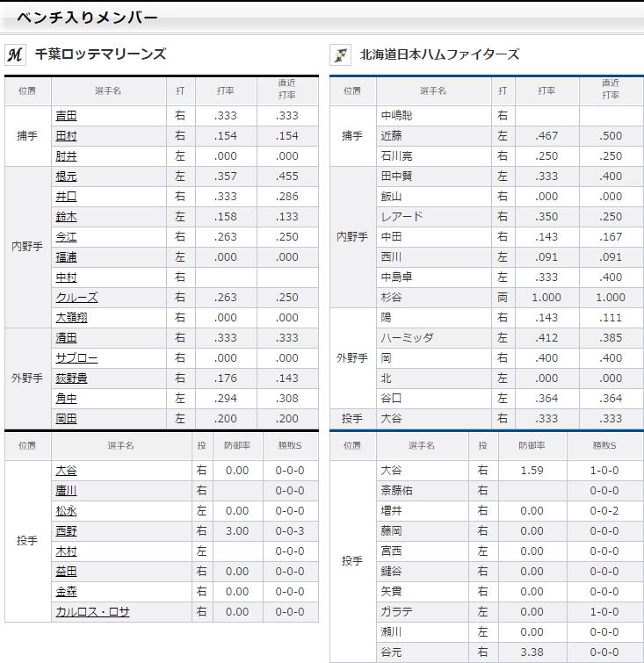Click 杉谷's 1.000 batting average
Image resolution: width=644 pixels, height=663 pixels.
[x=546, y=298]
